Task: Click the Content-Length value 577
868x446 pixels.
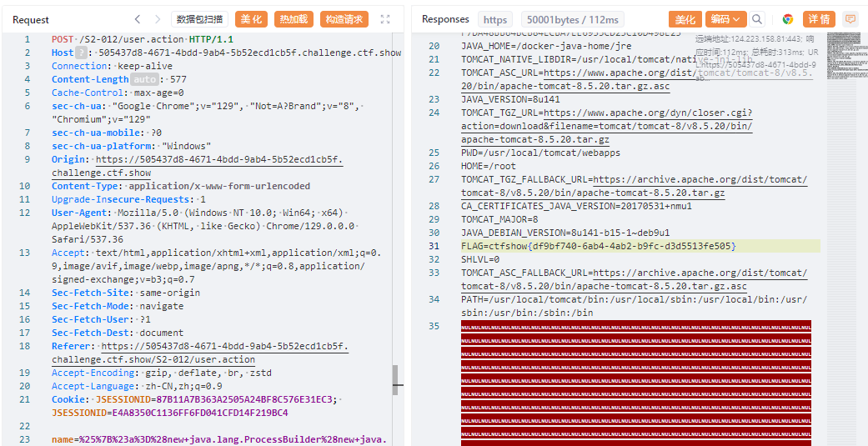Action: (178, 80)
